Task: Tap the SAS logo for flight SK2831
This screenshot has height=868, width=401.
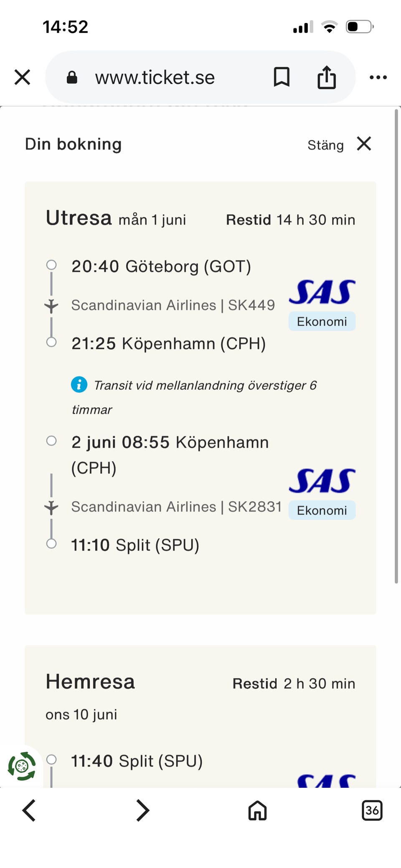Action: click(x=322, y=481)
